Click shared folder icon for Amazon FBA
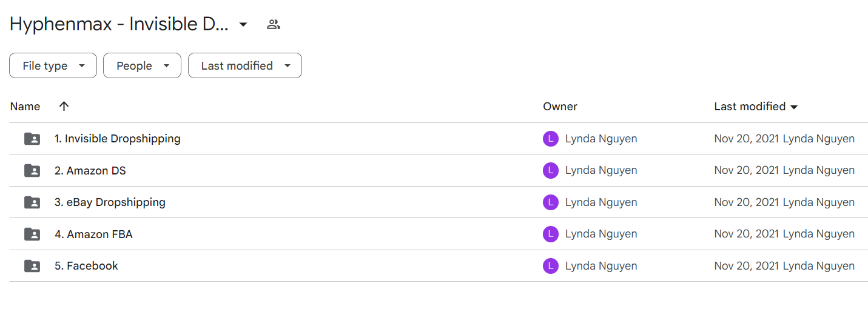Image resolution: width=868 pixels, height=312 pixels. point(32,234)
